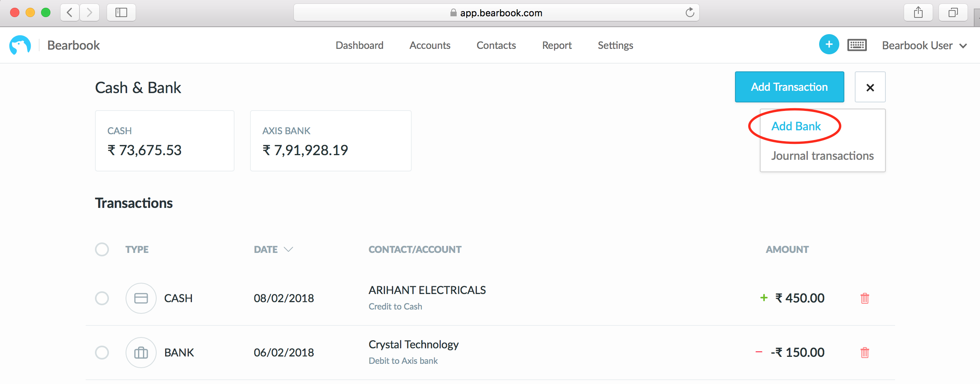The image size is (980, 384).
Task: Close the Add Bank dropdown menu
Action: pyautogui.click(x=870, y=87)
